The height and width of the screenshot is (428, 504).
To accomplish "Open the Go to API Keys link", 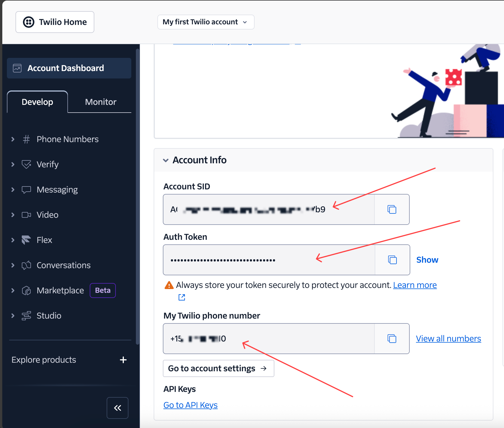I will (190, 405).
